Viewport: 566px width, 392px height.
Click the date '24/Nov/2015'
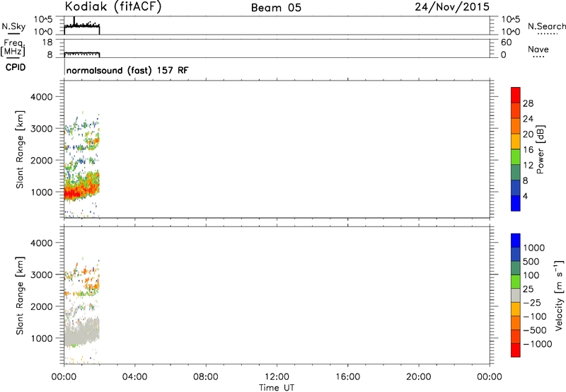452,7
